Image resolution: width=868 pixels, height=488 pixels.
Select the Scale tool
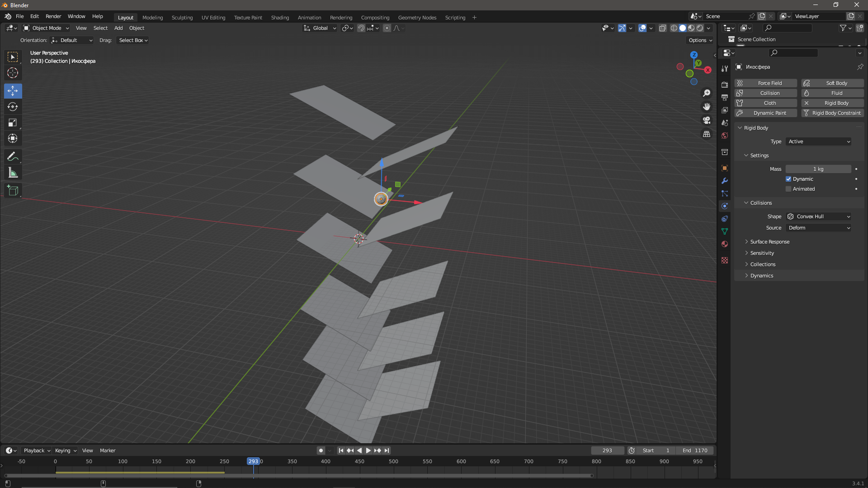[x=13, y=122]
